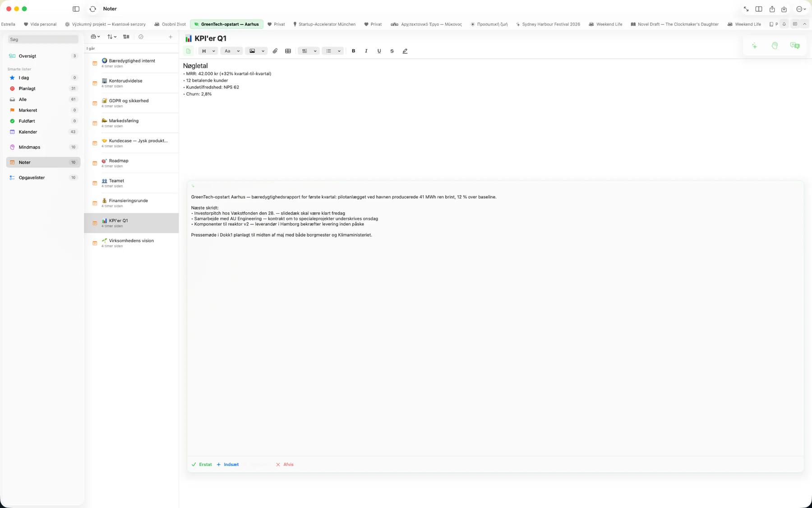Click the Kalender sidebar icon
This screenshot has width=812, height=508.
[12, 132]
